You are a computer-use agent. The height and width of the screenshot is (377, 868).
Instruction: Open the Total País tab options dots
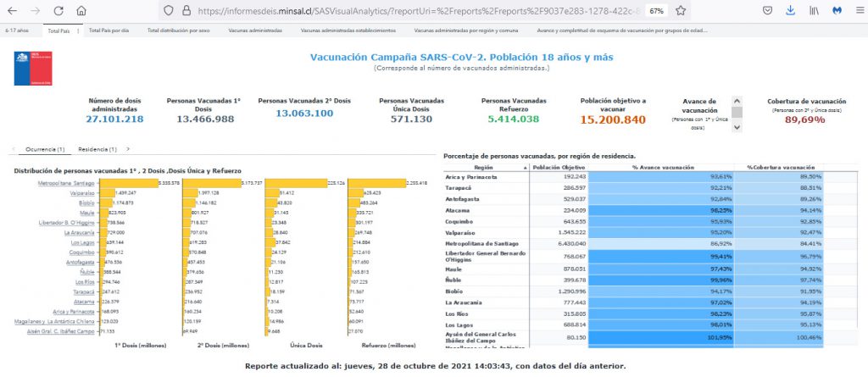(78, 31)
